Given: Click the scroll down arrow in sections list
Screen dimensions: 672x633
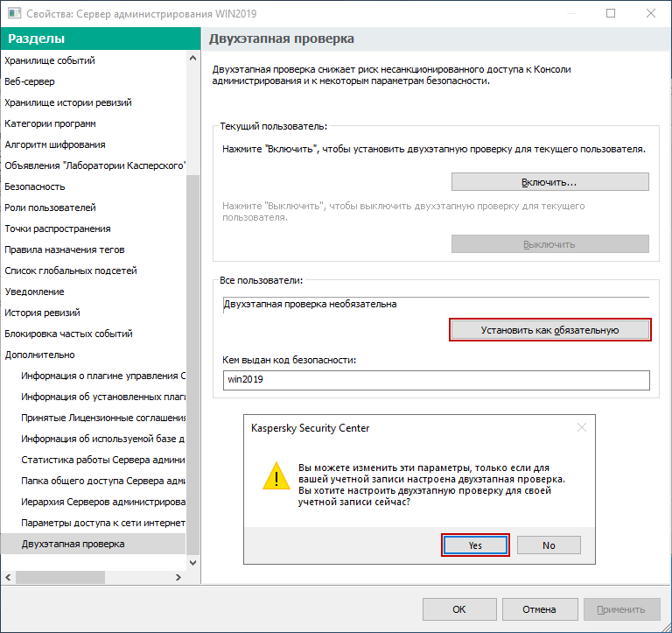Looking at the screenshot, I should tap(192, 563).
